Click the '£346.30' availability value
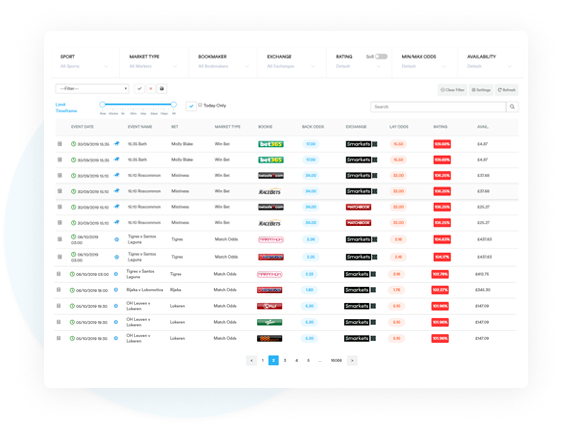Viewport: 563px width, 427px height. pyautogui.click(x=483, y=290)
